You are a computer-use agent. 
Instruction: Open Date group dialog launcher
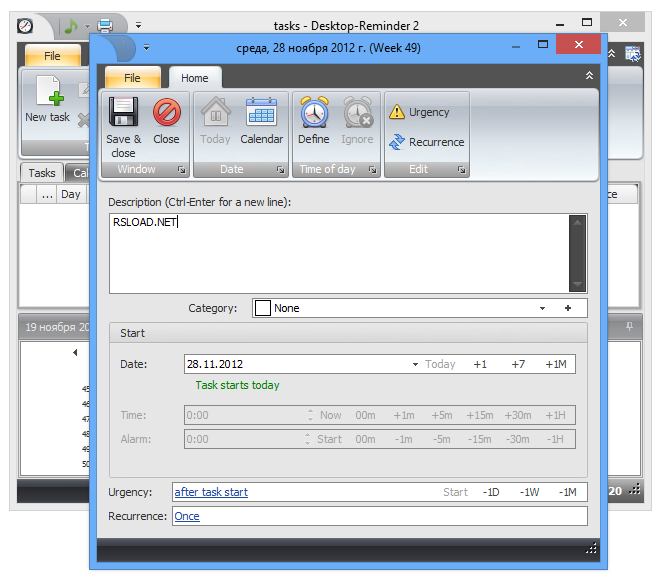click(x=281, y=170)
